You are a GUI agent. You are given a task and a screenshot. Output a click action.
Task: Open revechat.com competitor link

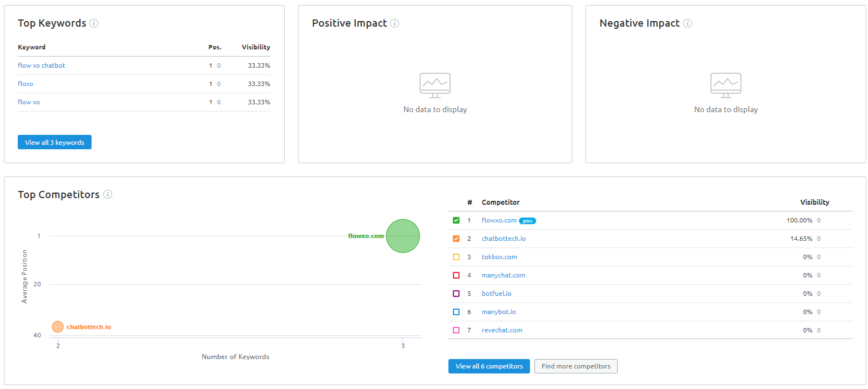tap(502, 330)
